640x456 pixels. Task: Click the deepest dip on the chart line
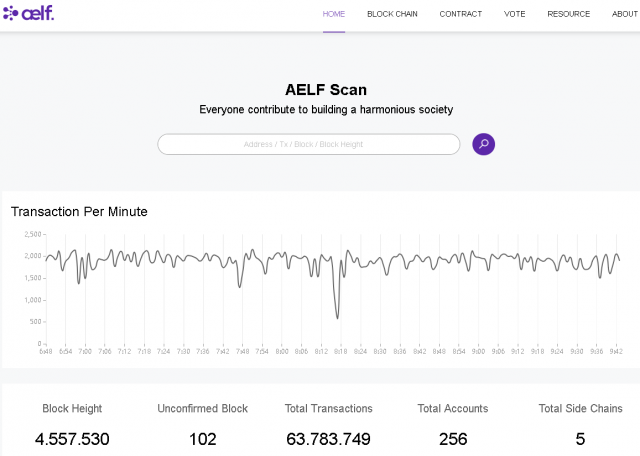[x=337, y=316]
